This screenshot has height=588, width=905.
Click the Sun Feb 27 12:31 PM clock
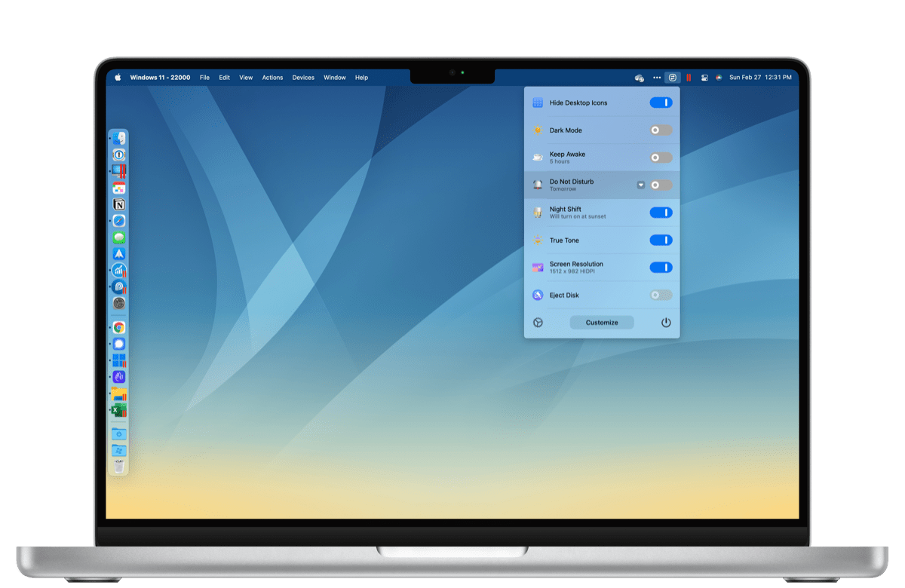(x=762, y=77)
